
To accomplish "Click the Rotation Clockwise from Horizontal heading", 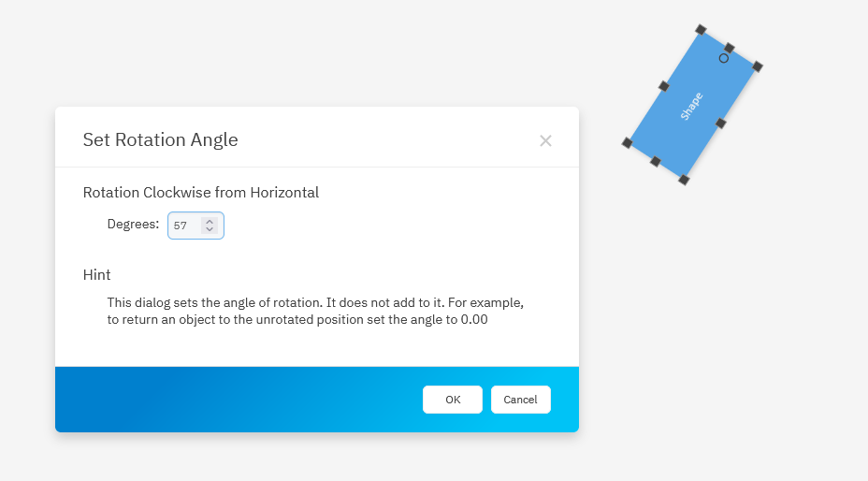I will (201, 193).
